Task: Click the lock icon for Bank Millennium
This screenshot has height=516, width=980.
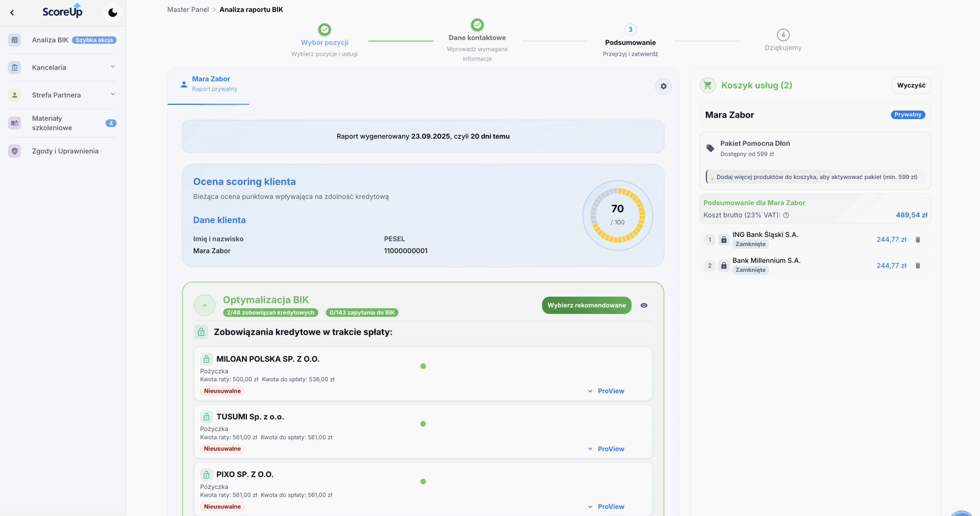Action: 724,265
